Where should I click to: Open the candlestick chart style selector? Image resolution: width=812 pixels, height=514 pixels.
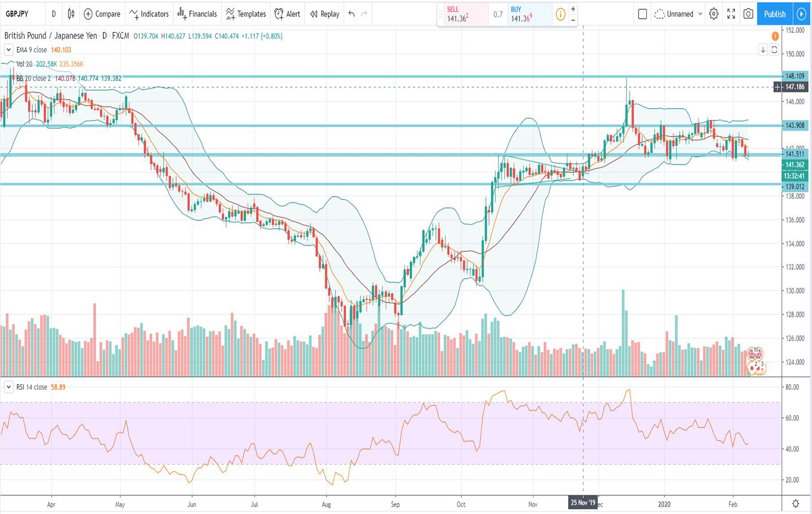pos(71,14)
